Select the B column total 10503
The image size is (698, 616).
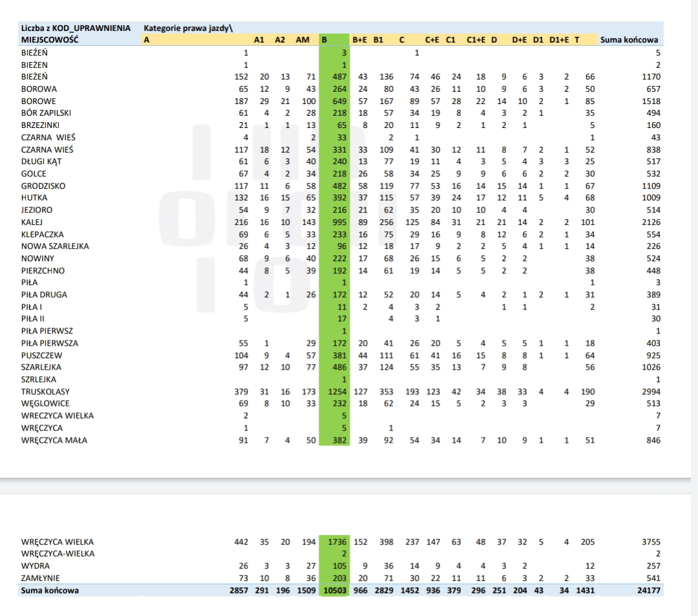(x=334, y=590)
